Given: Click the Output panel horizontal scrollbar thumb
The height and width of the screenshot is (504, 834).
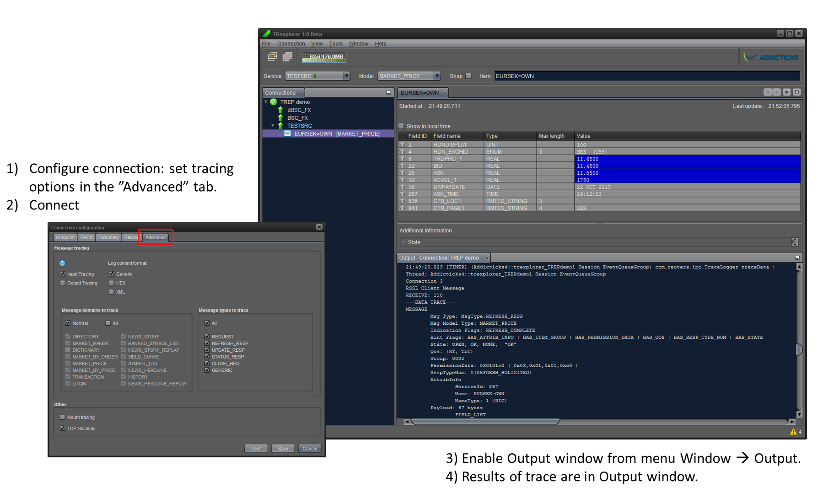Looking at the screenshot, I should [485, 422].
